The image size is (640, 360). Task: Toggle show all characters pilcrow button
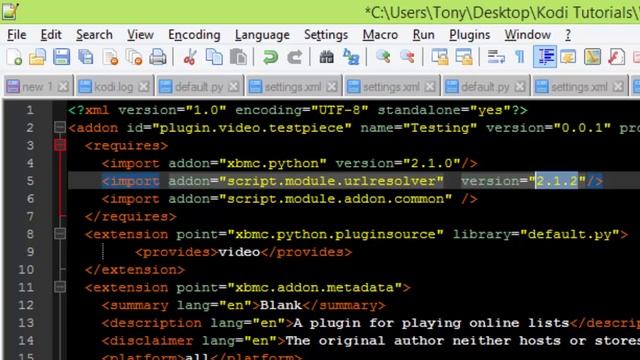(520, 57)
